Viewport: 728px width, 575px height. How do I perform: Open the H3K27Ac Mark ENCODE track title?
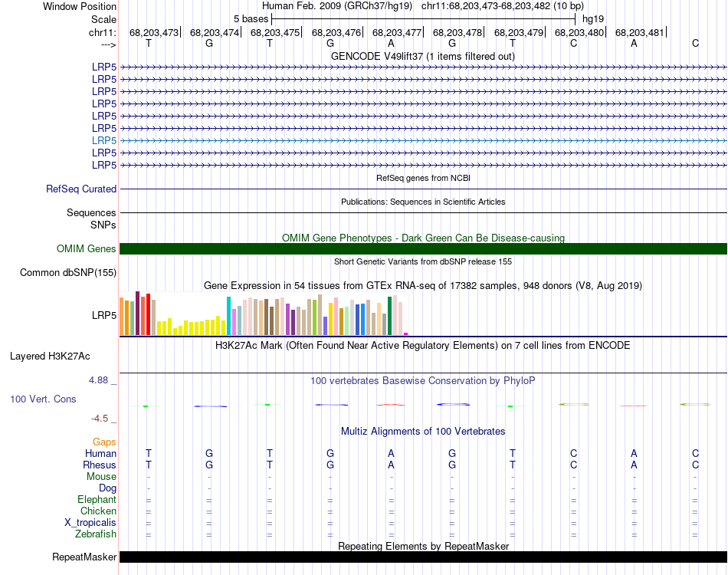(x=423, y=346)
